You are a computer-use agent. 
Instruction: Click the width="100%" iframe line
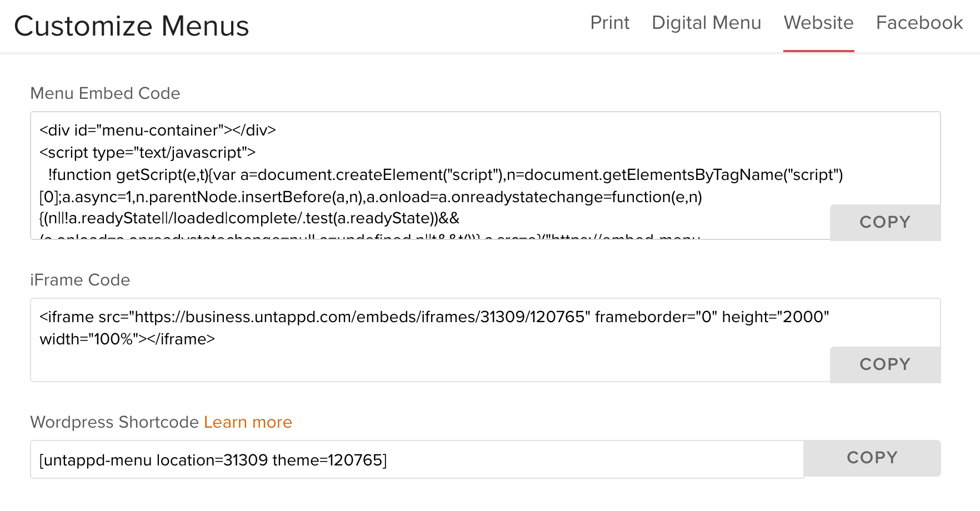(x=127, y=339)
